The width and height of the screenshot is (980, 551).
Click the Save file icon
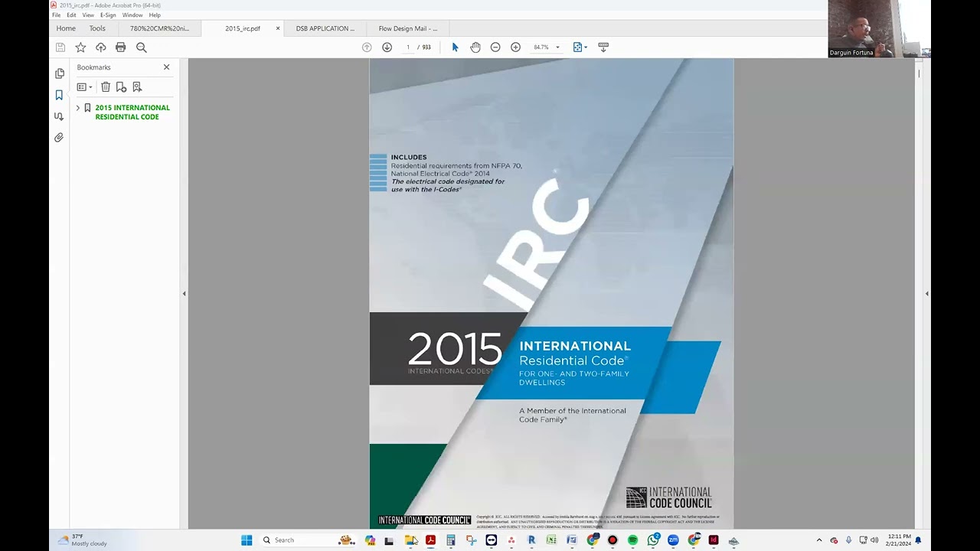[x=60, y=47]
